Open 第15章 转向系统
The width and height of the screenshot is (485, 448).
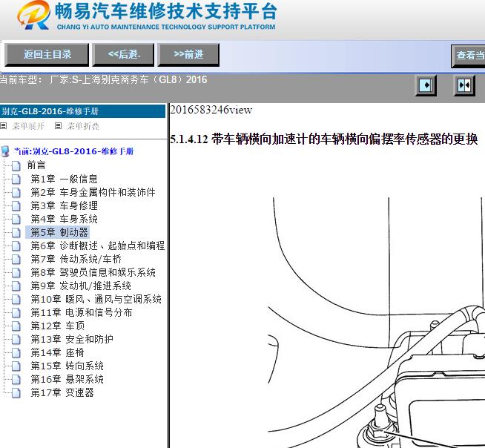pyautogui.click(x=67, y=366)
